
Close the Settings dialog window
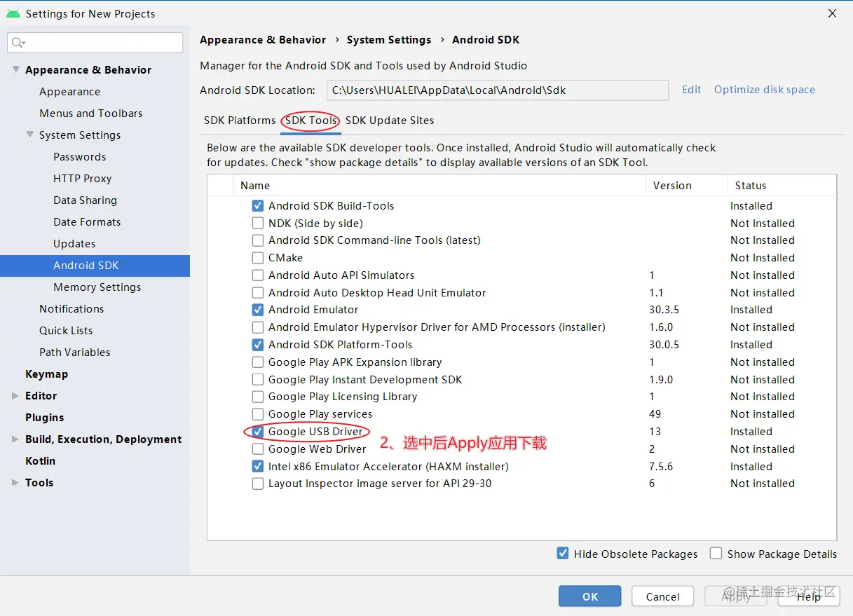[x=832, y=13]
